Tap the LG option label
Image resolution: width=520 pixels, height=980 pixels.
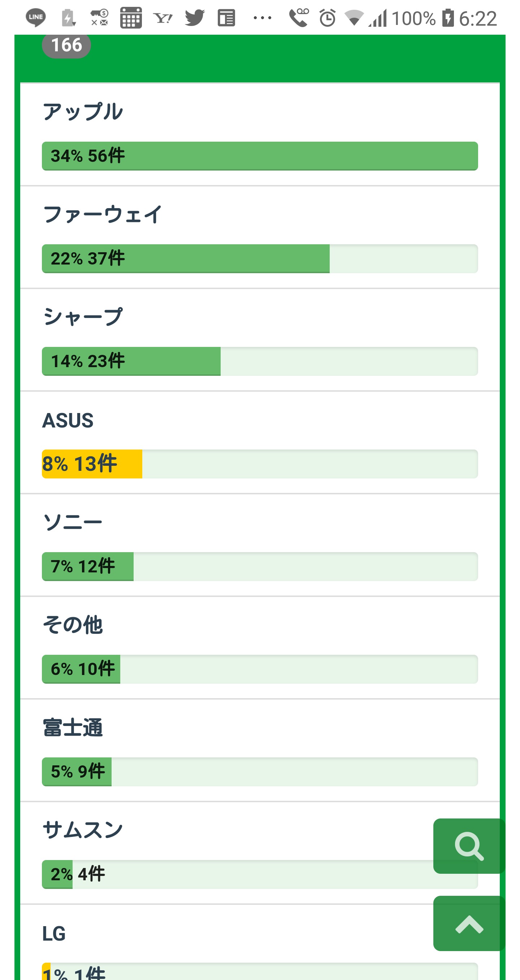point(53,933)
